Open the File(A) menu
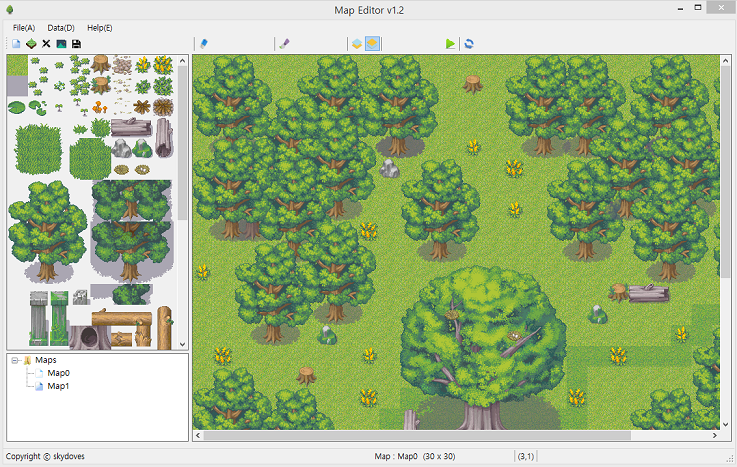The width and height of the screenshot is (737, 467). (x=24, y=28)
